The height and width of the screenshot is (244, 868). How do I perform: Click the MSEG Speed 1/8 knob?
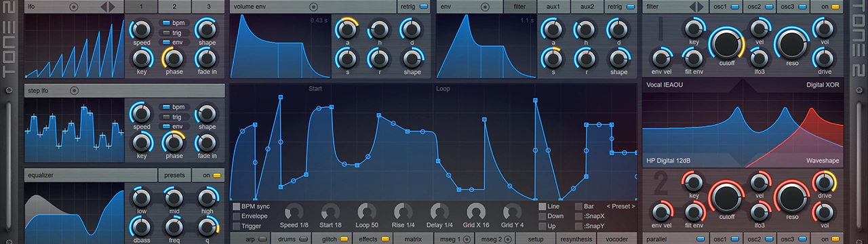point(294,211)
